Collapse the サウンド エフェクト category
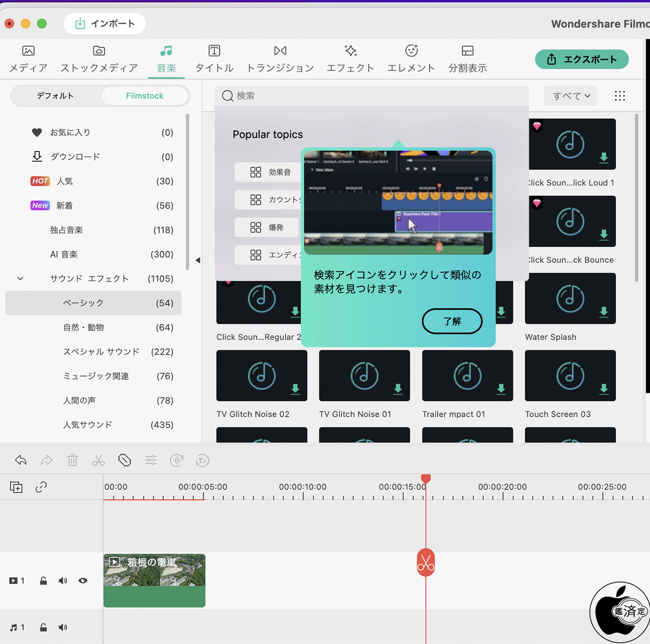This screenshot has height=644, width=650. point(20,279)
